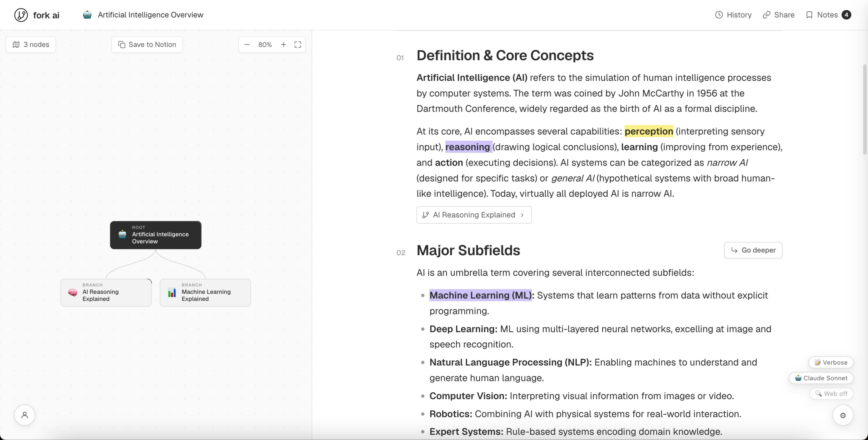Image resolution: width=868 pixels, height=440 pixels.
Task: Click the Share chain-link icon
Action: [x=766, y=15]
